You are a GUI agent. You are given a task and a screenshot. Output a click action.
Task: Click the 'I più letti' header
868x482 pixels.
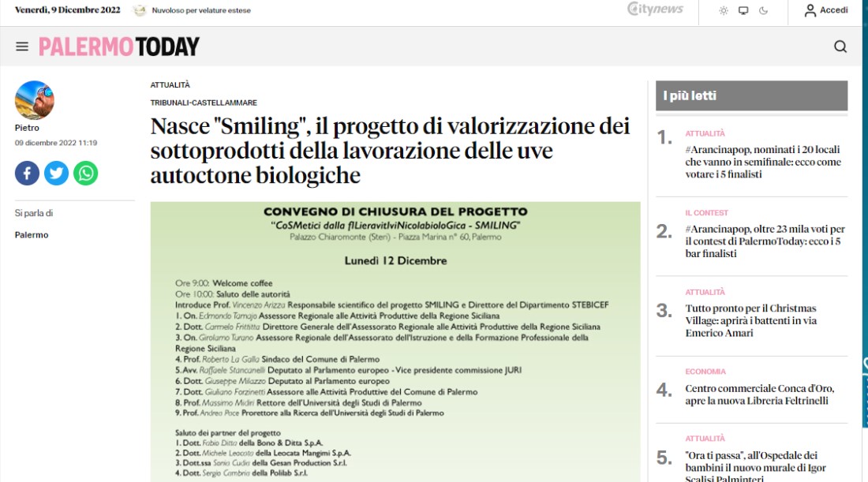pyautogui.click(x=751, y=95)
